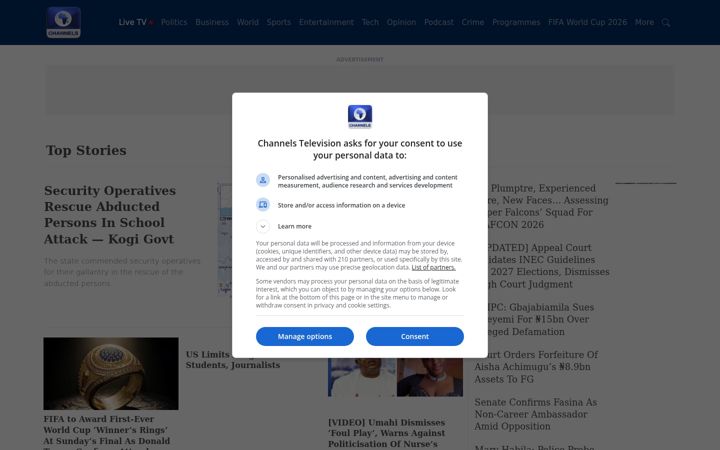This screenshot has height=450, width=720.
Task: Expand the Learn more chevron
Action: coord(263,226)
